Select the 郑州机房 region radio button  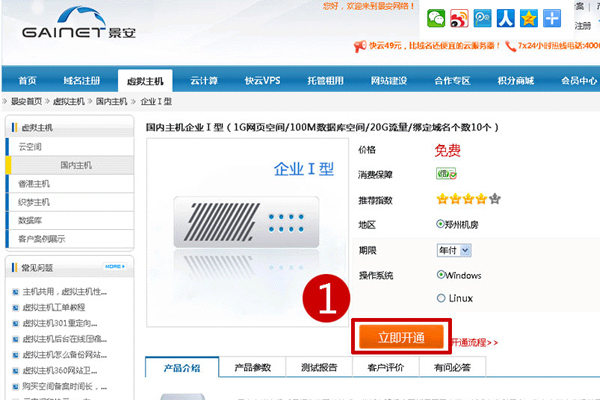(440, 224)
